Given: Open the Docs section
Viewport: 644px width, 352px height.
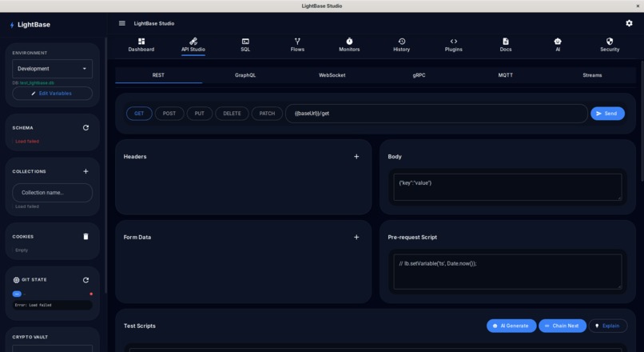Looking at the screenshot, I should click(506, 45).
